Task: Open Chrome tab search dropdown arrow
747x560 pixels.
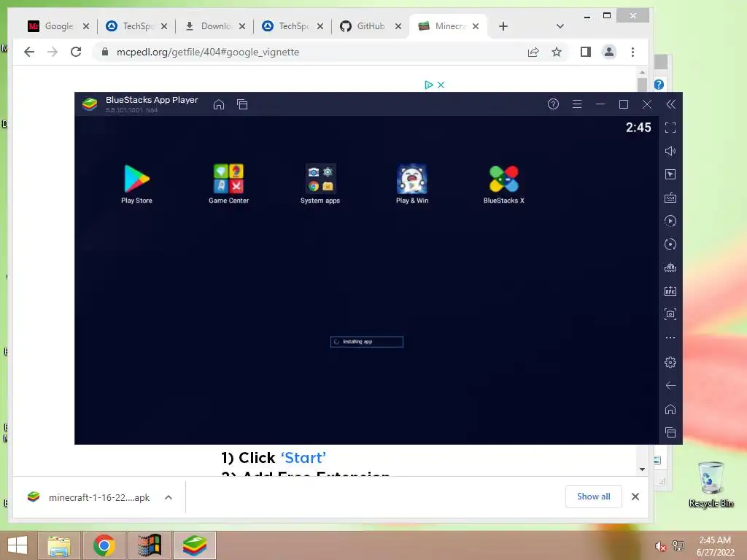Action: pos(560,26)
